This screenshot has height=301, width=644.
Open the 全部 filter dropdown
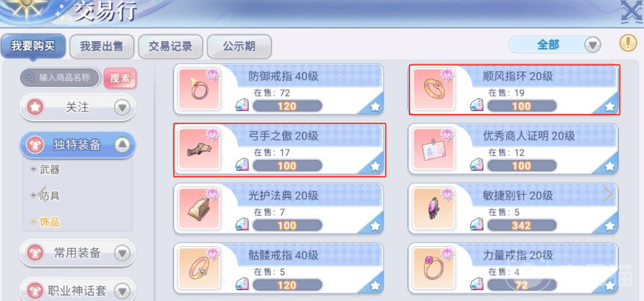click(x=555, y=45)
